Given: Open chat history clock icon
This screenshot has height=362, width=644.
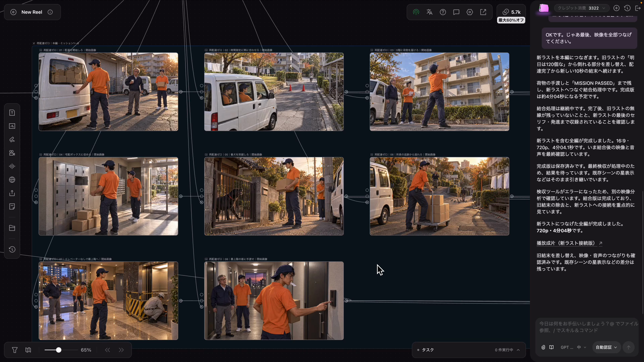Looking at the screenshot, I should tap(627, 8).
